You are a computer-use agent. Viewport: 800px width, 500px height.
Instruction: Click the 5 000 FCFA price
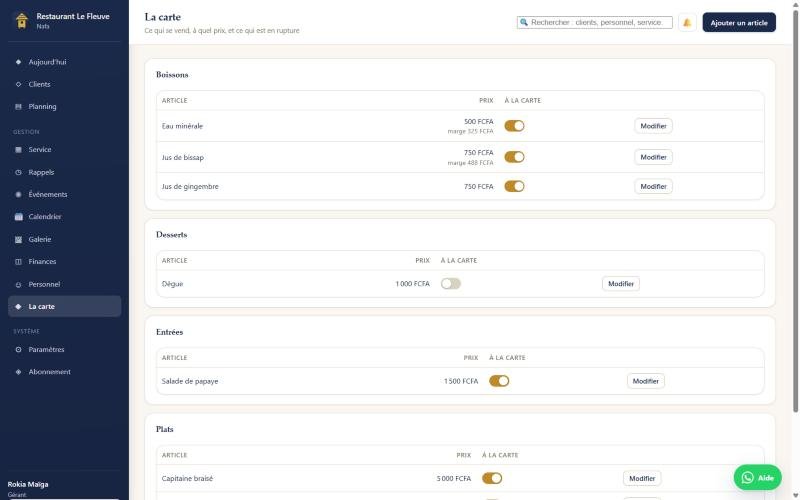(454, 478)
